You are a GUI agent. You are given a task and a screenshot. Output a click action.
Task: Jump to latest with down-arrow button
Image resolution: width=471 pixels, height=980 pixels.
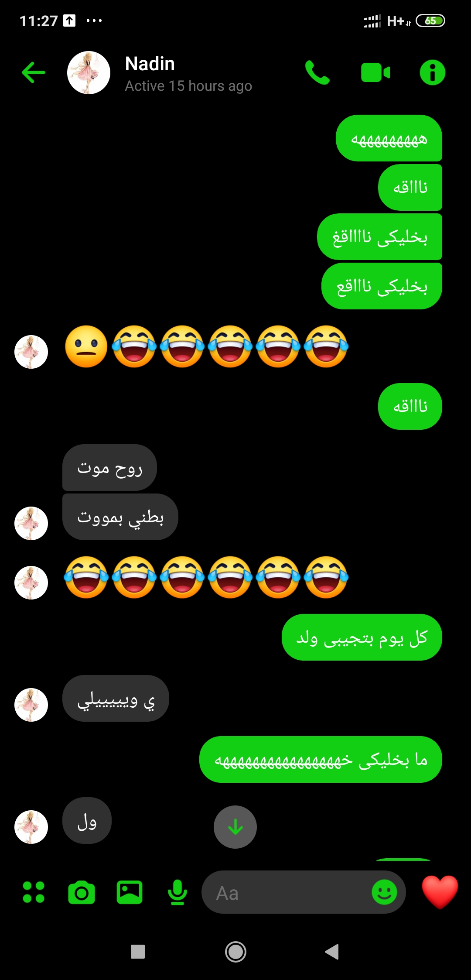(235, 827)
